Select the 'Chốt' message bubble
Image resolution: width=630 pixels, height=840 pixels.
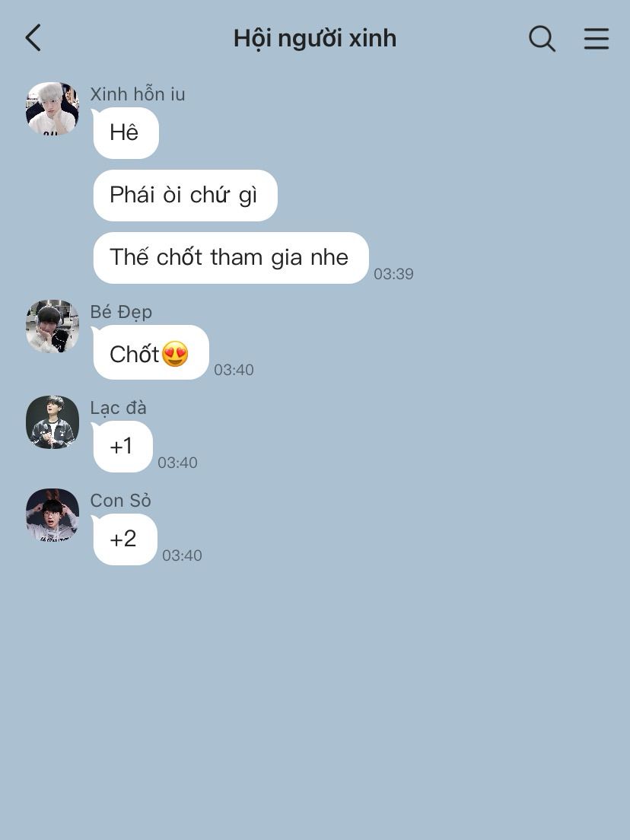pyautogui.click(x=151, y=352)
